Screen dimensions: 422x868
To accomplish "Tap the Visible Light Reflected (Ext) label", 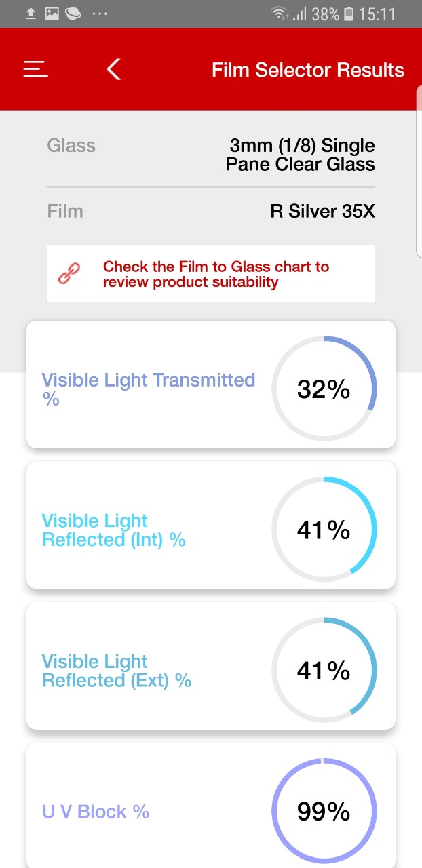I will coord(117,671).
